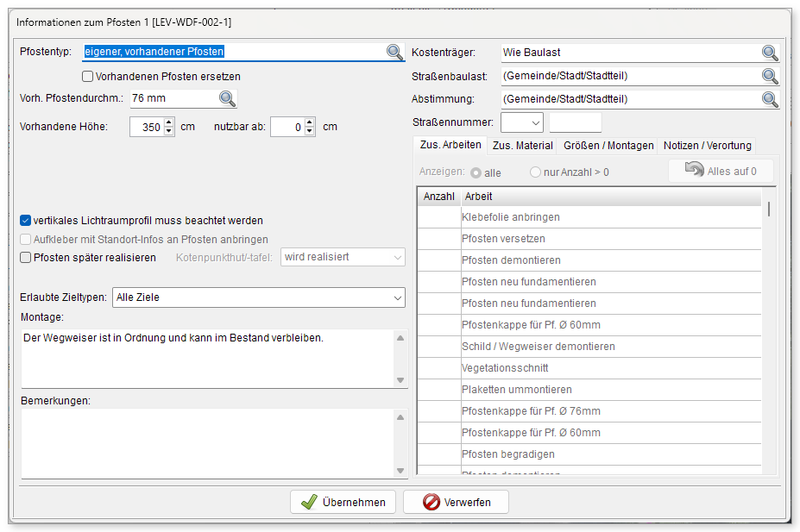This screenshot has height=532, width=800.
Task: Select the 'nur Anzahl > 0' radio option
Action: pyautogui.click(x=535, y=172)
